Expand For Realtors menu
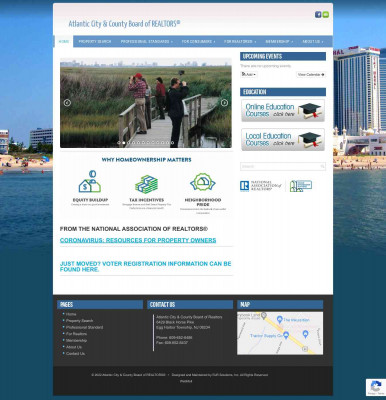The height and width of the screenshot is (400, 386). point(240,41)
